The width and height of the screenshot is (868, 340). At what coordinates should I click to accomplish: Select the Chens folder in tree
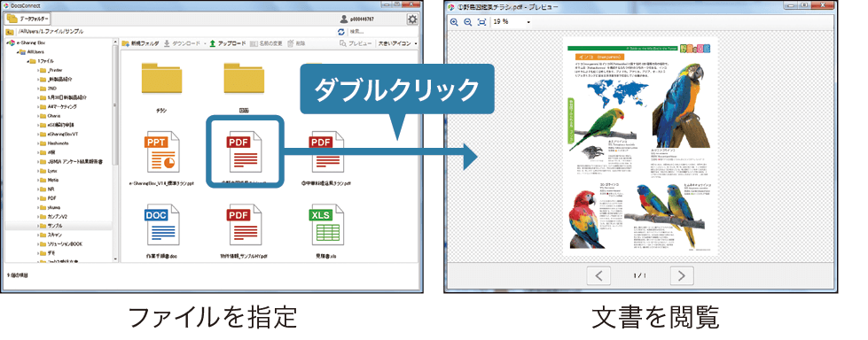[x=51, y=116]
